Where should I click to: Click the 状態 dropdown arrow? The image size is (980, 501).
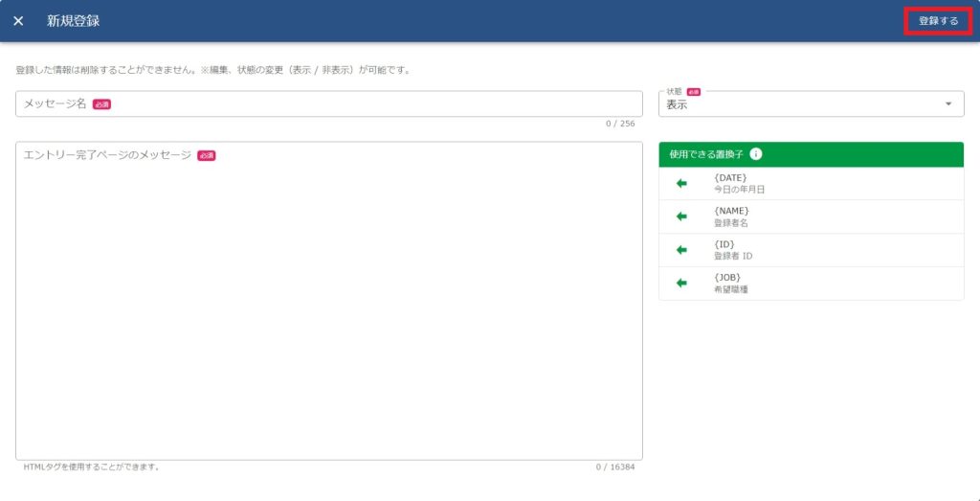[947, 104]
